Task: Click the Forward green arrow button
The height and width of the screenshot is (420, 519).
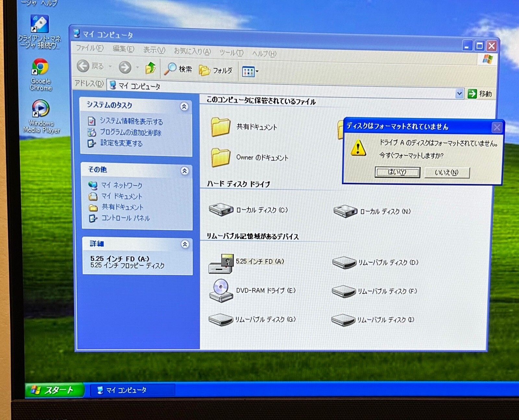Action: point(125,67)
